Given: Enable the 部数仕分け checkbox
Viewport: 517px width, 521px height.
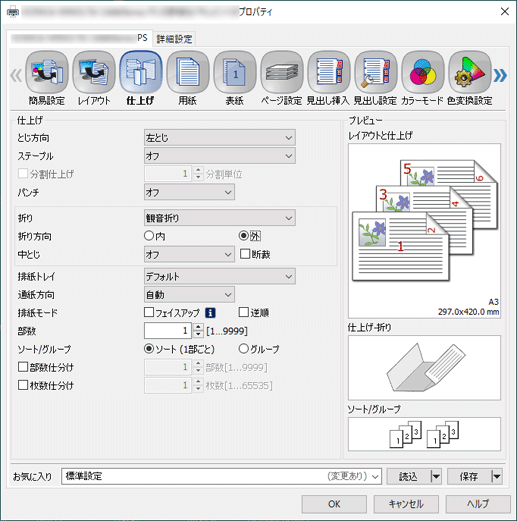Looking at the screenshot, I should click(23, 367).
